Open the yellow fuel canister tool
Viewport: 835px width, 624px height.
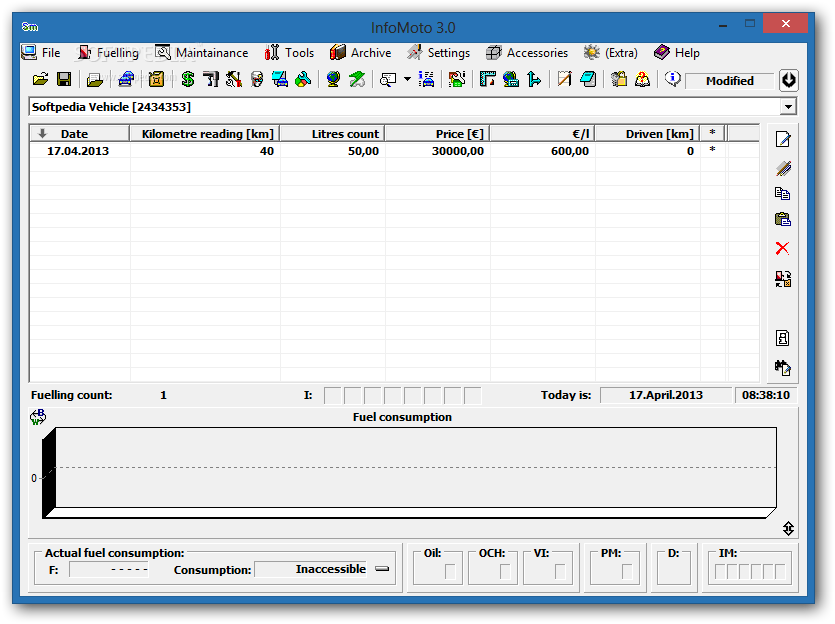pyautogui.click(x=156, y=80)
